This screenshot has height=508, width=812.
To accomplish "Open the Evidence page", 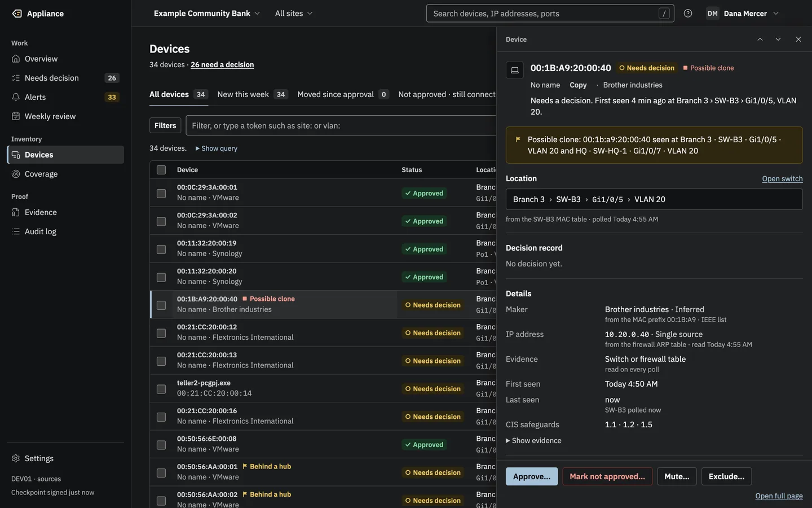I will click(x=65, y=212).
